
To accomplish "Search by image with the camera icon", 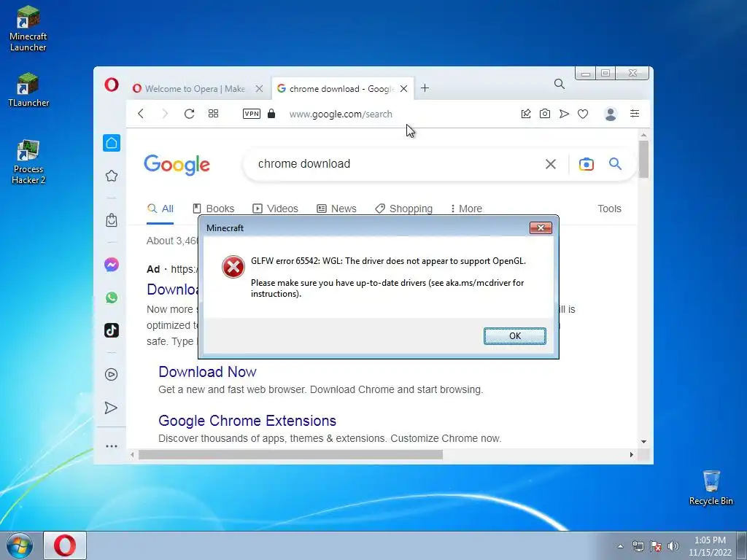I will pyautogui.click(x=587, y=164).
